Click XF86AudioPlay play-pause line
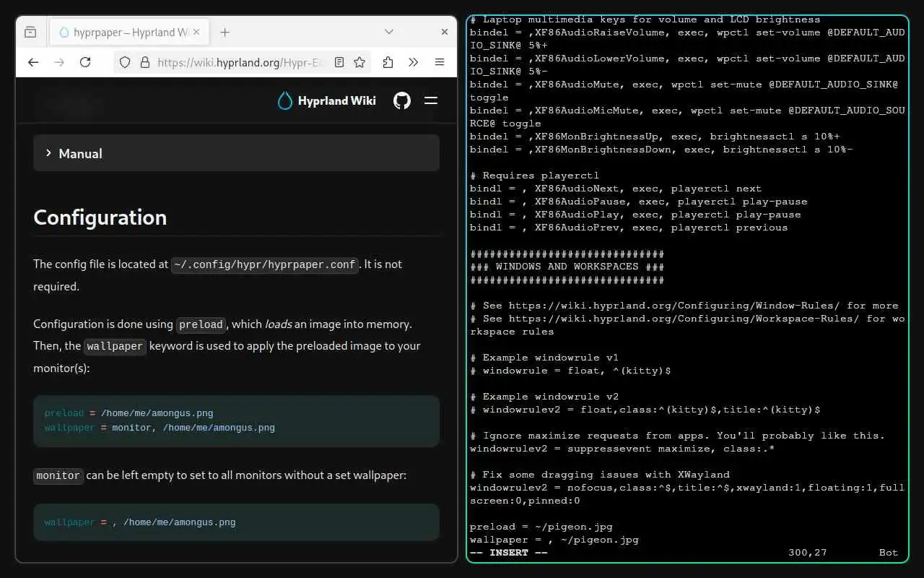This screenshot has height=578, width=924. pyautogui.click(x=635, y=215)
